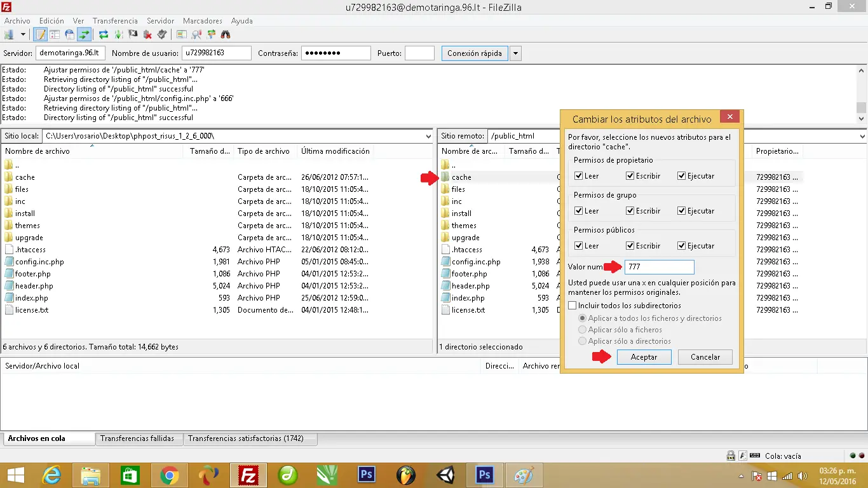
Task: Uncheck group Leer permission
Action: pyautogui.click(x=579, y=211)
